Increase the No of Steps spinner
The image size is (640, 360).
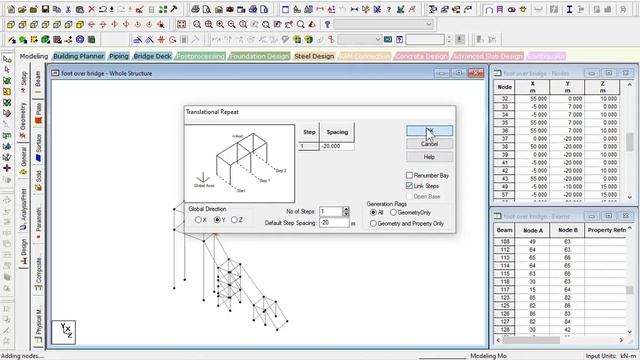346,209
